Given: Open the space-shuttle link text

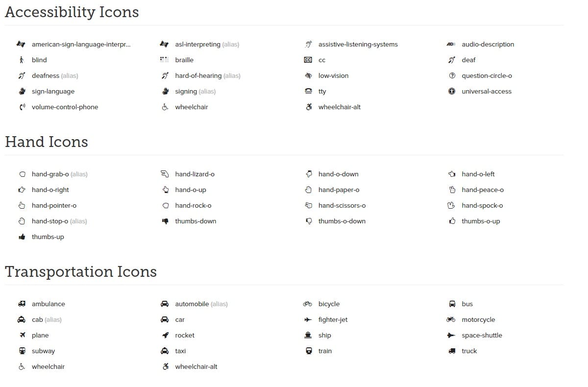Looking at the screenshot, I should point(482,335).
